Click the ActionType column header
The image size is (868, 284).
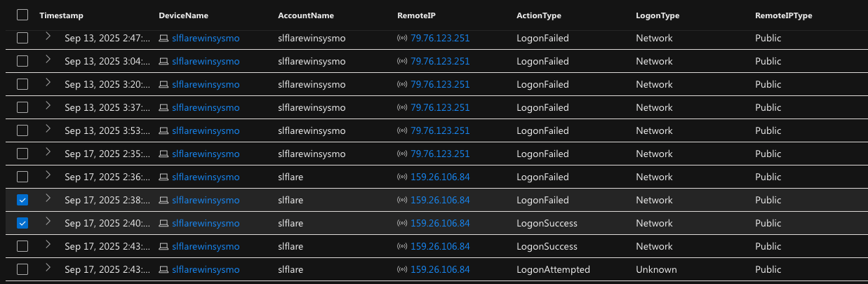point(538,15)
